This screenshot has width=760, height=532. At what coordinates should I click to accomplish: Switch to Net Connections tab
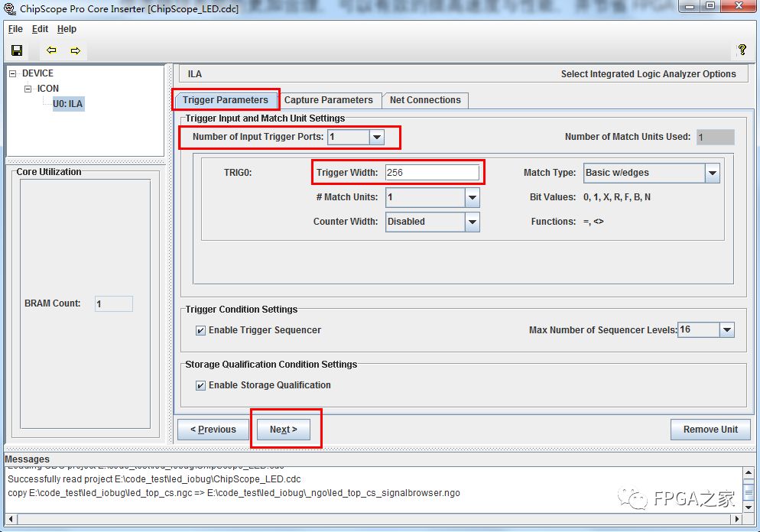click(426, 100)
